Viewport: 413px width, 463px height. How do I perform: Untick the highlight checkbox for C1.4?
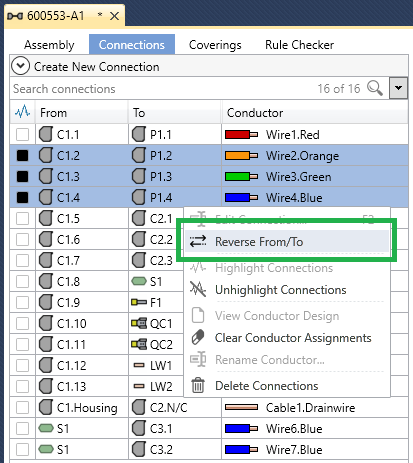22,198
